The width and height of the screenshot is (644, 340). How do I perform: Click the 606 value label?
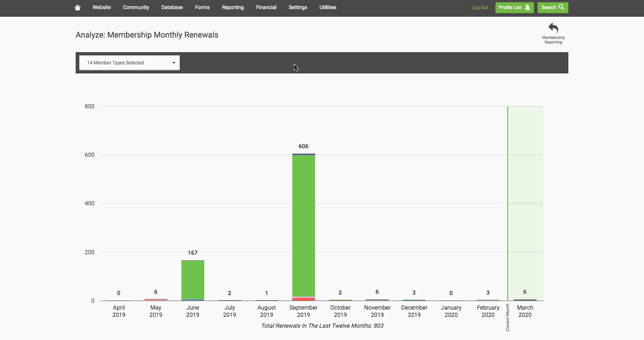pos(303,146)
